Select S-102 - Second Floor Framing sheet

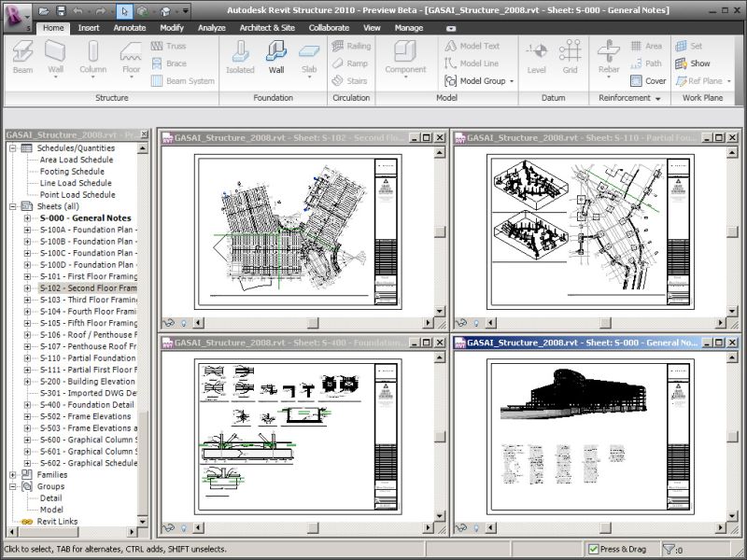click(x=88, y=288)
